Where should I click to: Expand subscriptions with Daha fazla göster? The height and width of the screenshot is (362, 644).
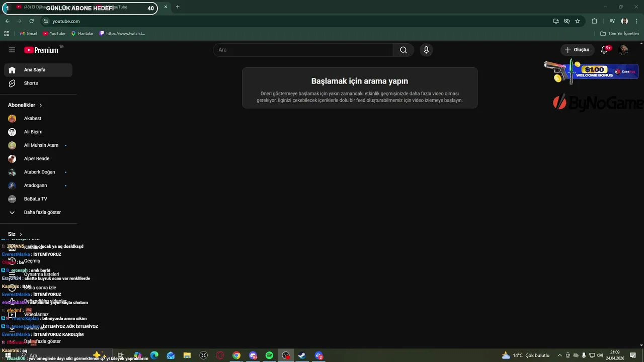pyautogui.click(x=38, y=212)
